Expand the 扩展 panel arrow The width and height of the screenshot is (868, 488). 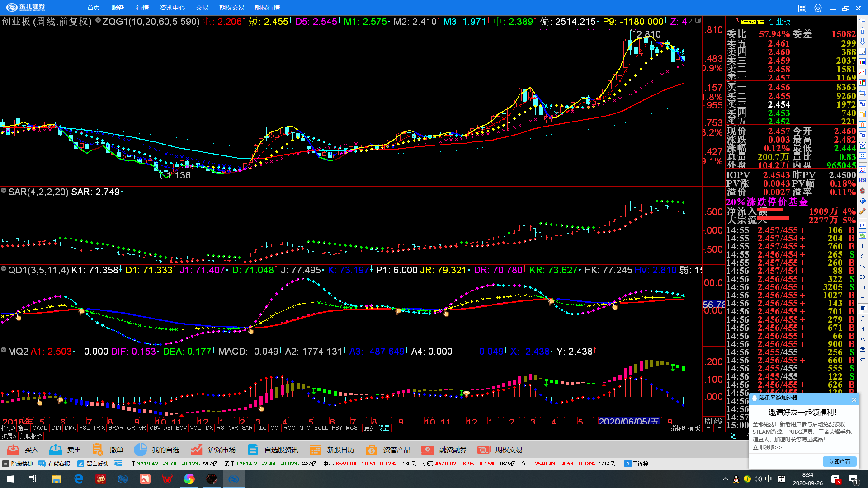[9, 436]
